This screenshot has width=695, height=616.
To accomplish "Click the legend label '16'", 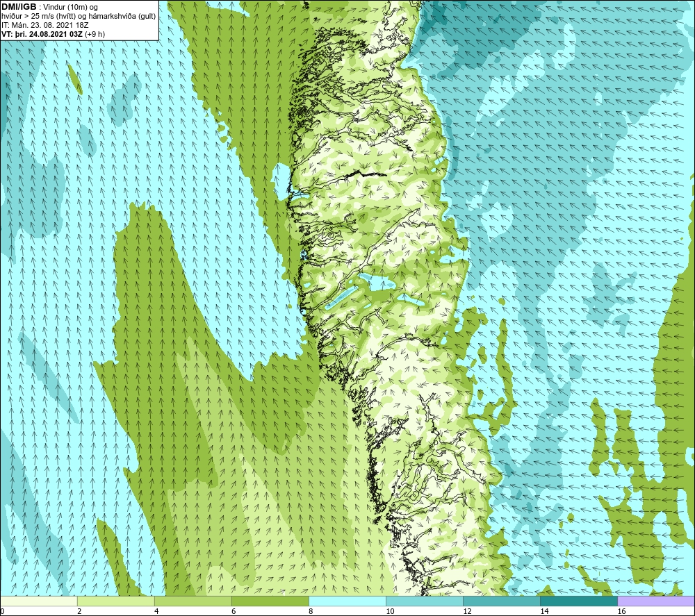I will (621, 612).
